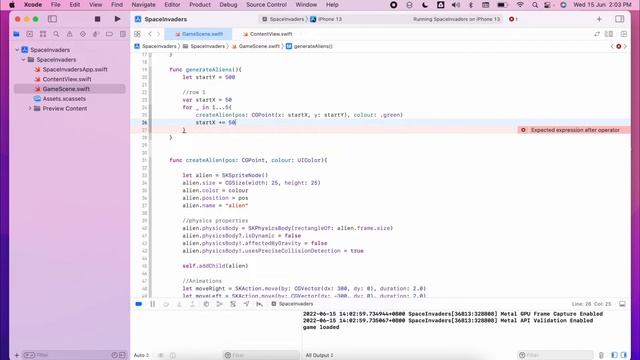Expand the Preview Content folder
This screenshot has height=360, width=640.
[29, 109]
